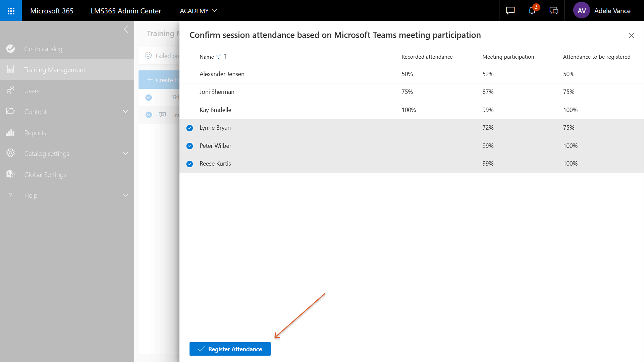The width and height of the screenshot is (644, 362).
Task: Click the notifications bell icon
Action: point(532,11)
